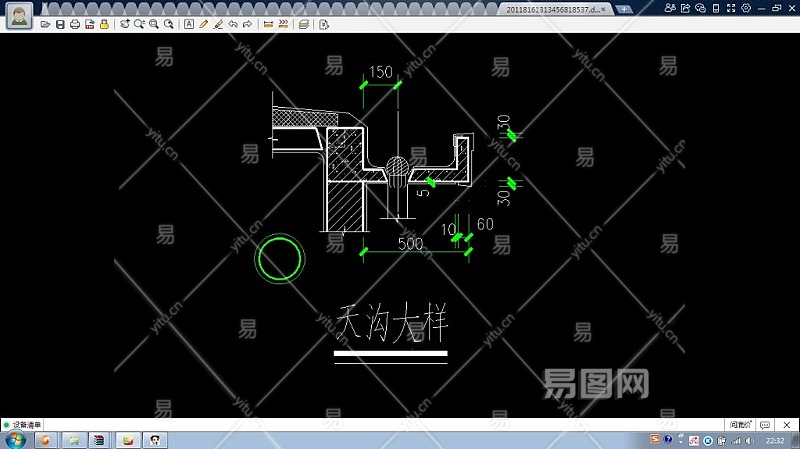Close the bottom status bar panel
800x449 pixels.
tap(787, 425)
